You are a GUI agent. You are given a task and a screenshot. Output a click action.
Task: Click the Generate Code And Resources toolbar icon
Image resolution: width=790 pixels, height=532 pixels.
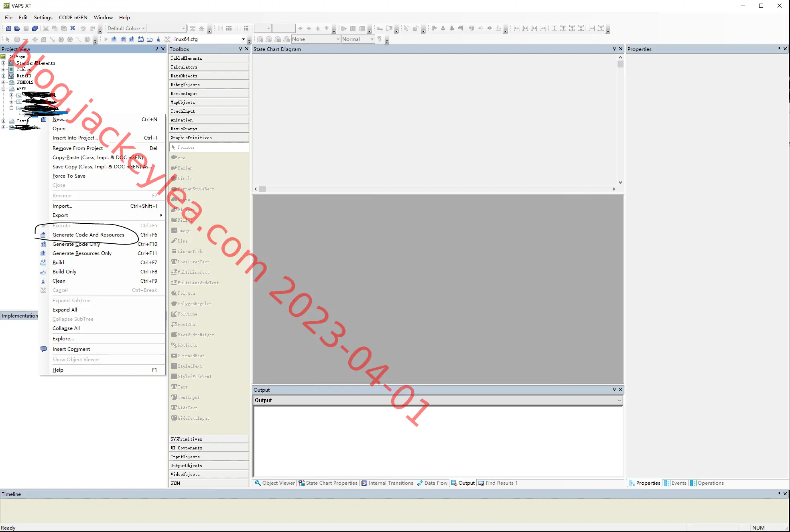click(114, 39)
